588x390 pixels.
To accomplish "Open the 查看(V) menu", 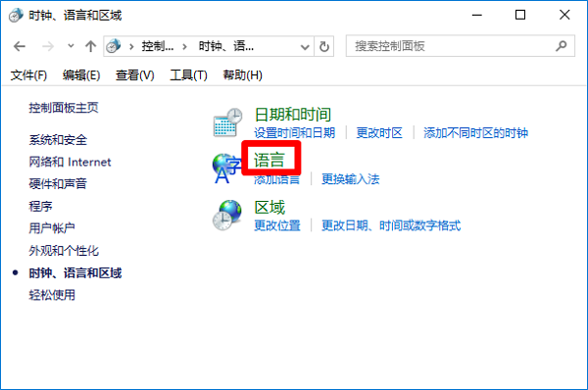I will coord(135,75).
